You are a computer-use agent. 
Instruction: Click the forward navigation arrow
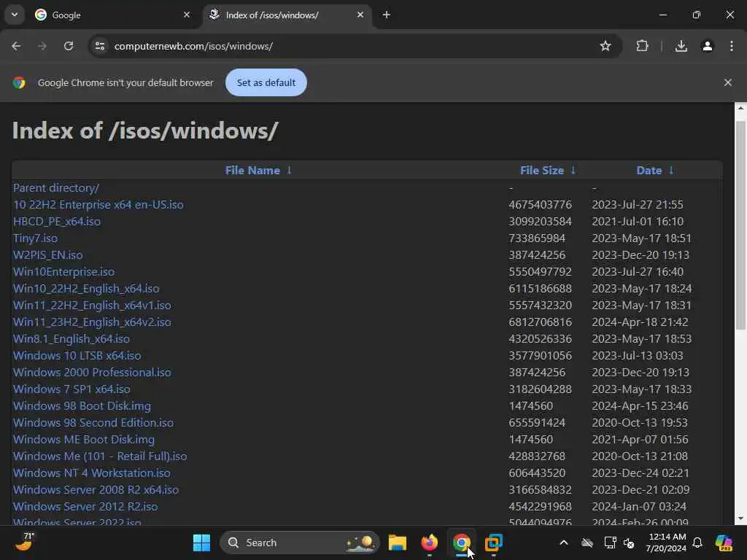pos(42,46)
